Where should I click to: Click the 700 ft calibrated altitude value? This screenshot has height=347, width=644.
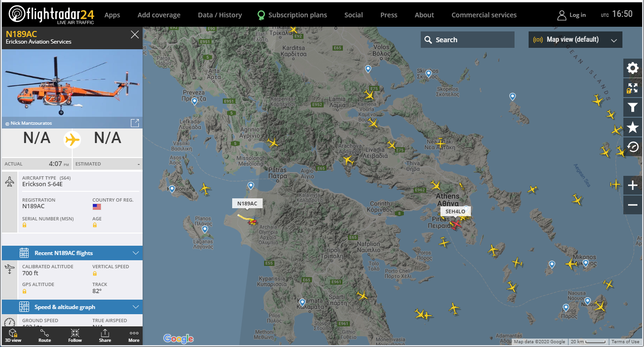click(x=30, y=273)
